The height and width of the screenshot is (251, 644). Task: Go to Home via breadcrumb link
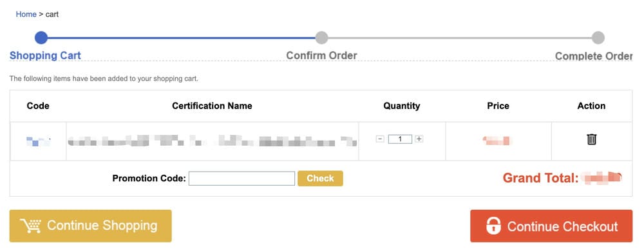point(26,14)
